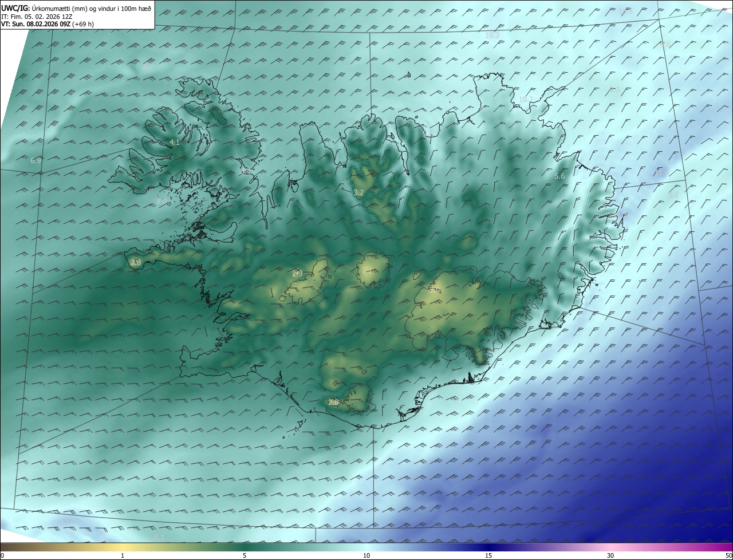Click the 2.8 value beside the south coast glacier
Image resolution: width=733 pixels, height=560 pixels.
click(333, 403)
